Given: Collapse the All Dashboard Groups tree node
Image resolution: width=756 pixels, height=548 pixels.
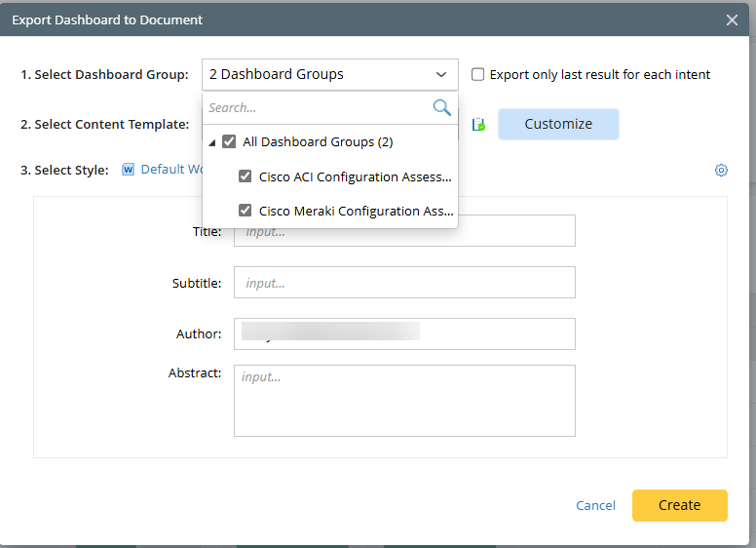Looking at the screenshot, I should coord(212,142).
